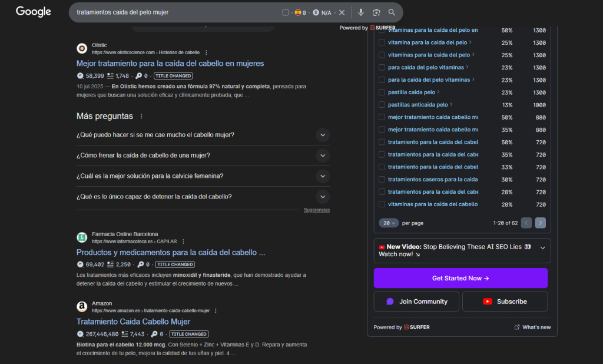The height and width of the screenshot is (364, 603).
Task: Select 'tratamientos caseros para la caida' checkbox
Action: [382, 179]
